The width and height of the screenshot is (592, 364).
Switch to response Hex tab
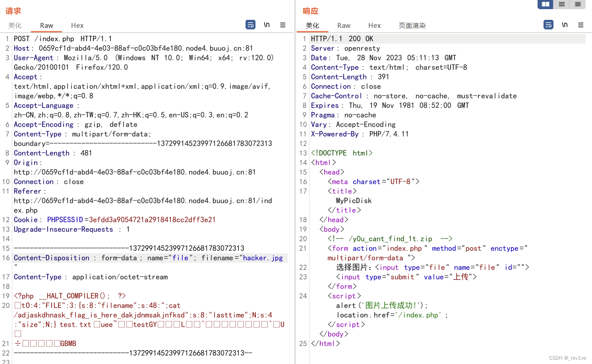click(x=374, y=25)
